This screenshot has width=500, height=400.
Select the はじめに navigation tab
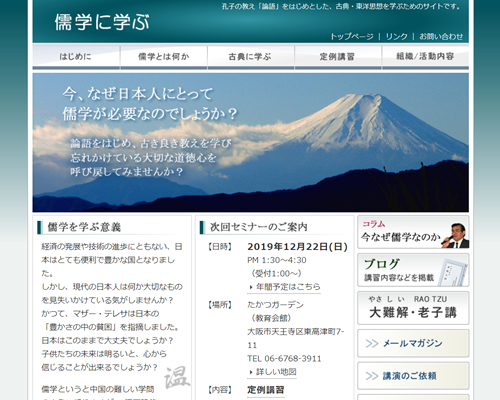[76, 57]
